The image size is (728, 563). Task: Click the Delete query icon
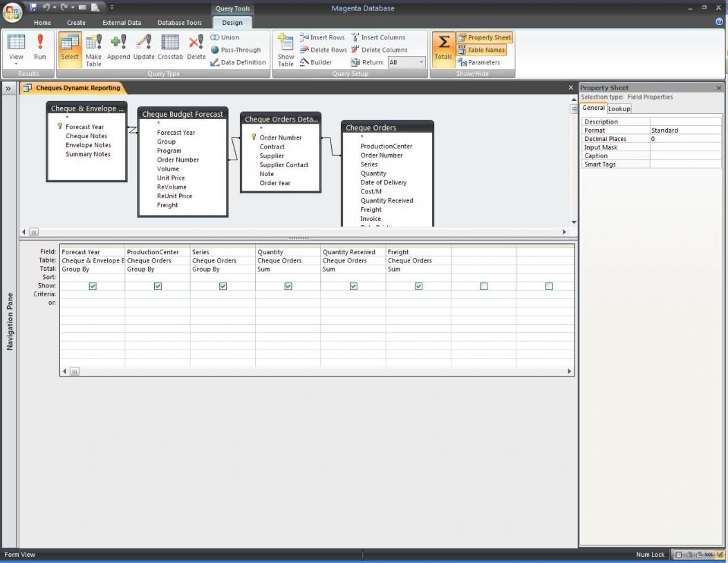(x=196, y=48)
